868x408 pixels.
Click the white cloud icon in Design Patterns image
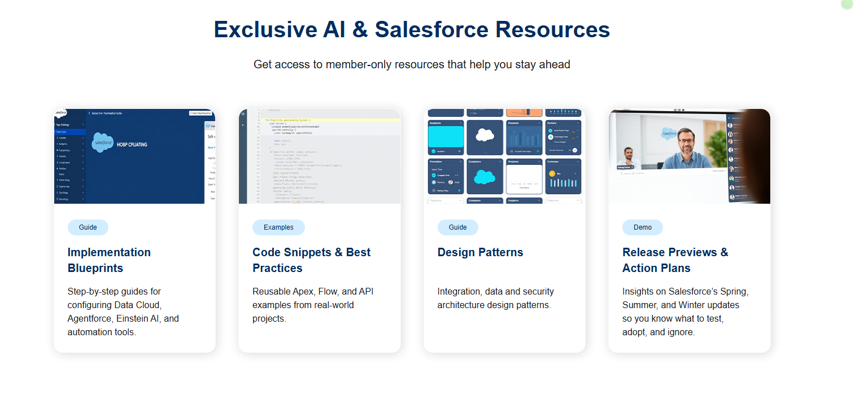tap(485, 135)
